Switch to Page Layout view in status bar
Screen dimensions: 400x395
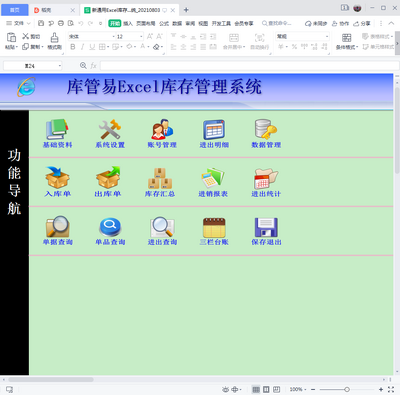click(x=266, y=389)
